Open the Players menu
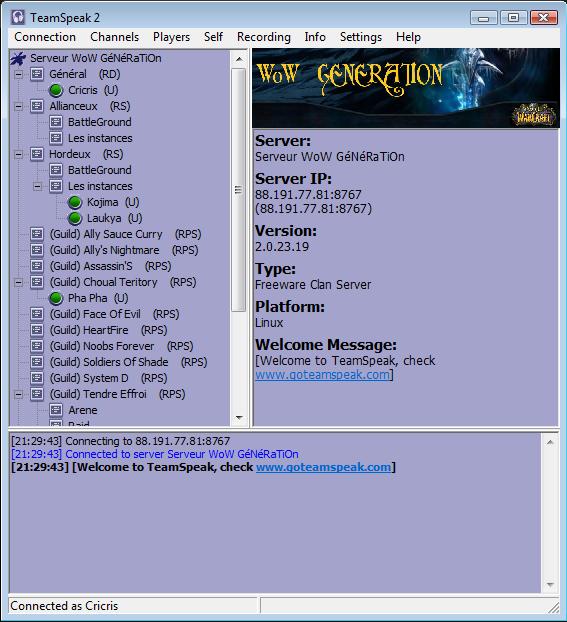 click(171, 37)
